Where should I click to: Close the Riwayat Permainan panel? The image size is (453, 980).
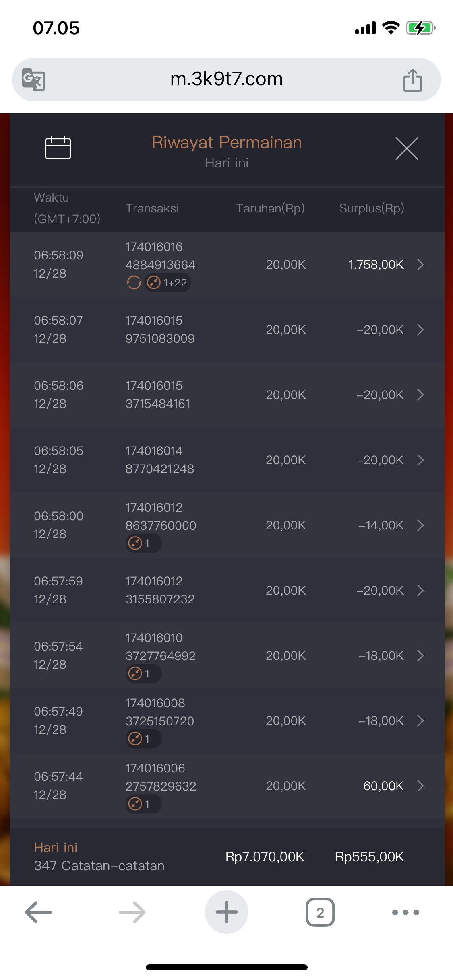click(407, 148)
